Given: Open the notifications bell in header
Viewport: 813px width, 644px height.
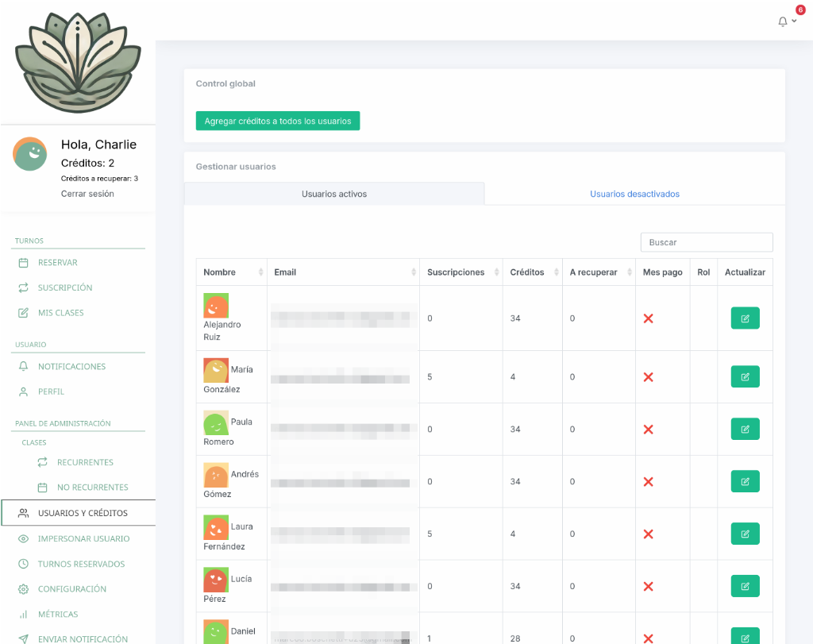Looking at the screenshot, I should (x=784, y=21).
